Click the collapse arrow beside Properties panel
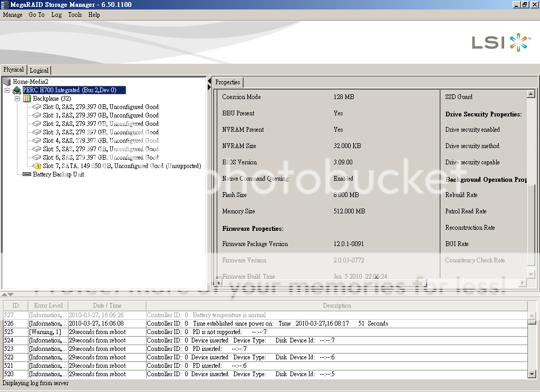This screenshot has width=540, height=392. click(x=209, y=82)
